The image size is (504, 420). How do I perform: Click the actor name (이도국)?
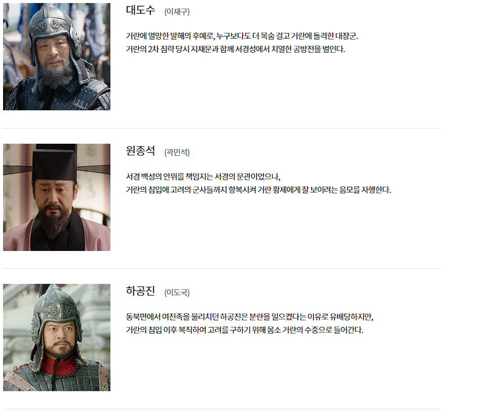coord(177,292)
